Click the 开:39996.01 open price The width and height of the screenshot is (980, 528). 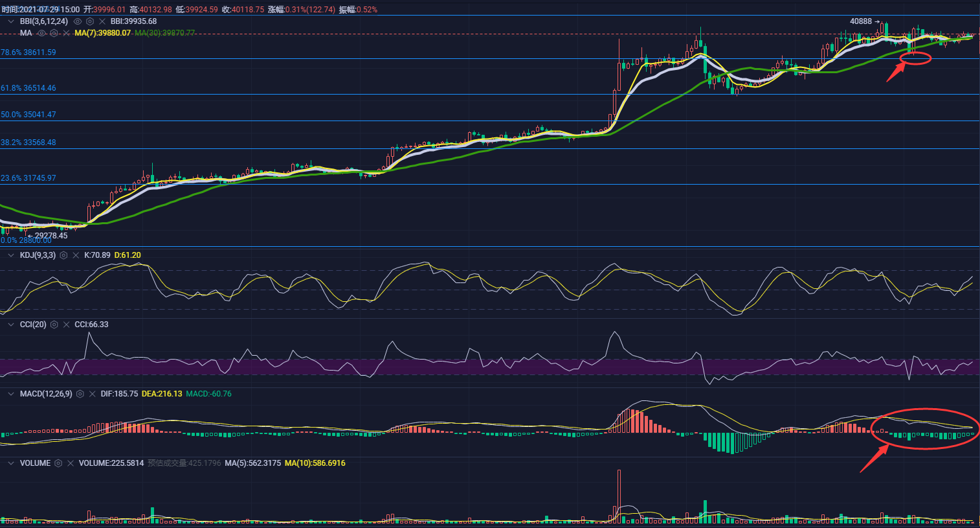coord(104,10)
